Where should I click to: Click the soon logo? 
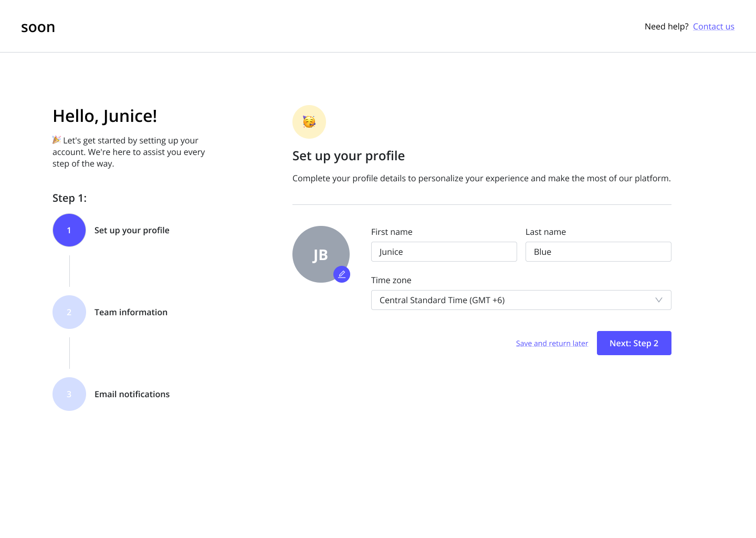tap(38, 27)
